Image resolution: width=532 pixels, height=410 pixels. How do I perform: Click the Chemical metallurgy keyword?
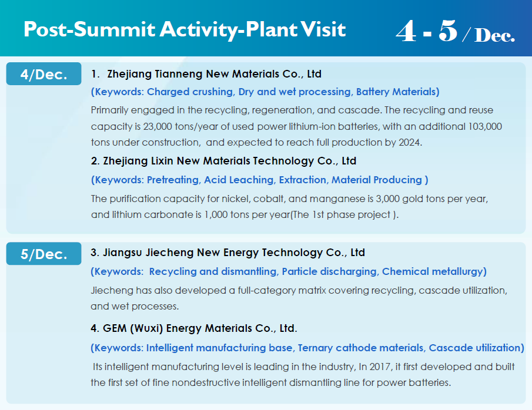(433, 271)
